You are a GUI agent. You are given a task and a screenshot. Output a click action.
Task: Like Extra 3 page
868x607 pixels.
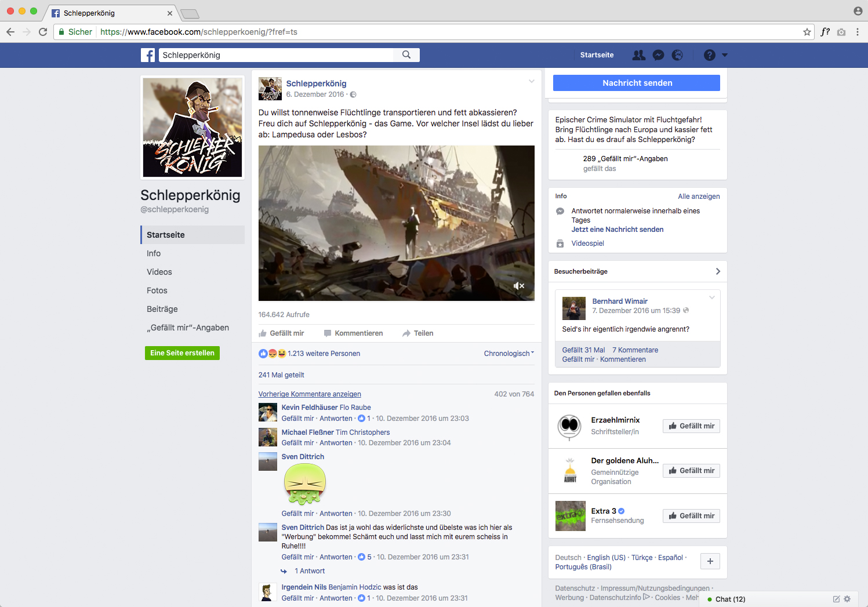tap(691, 516)
